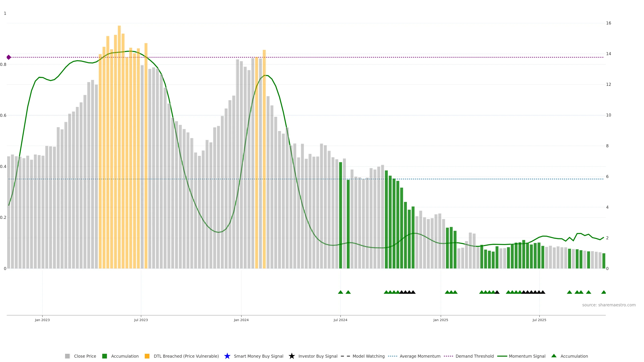Click the green triangle legend icon
This screenshot has height=362, width=644.
[x=554, y=356]
